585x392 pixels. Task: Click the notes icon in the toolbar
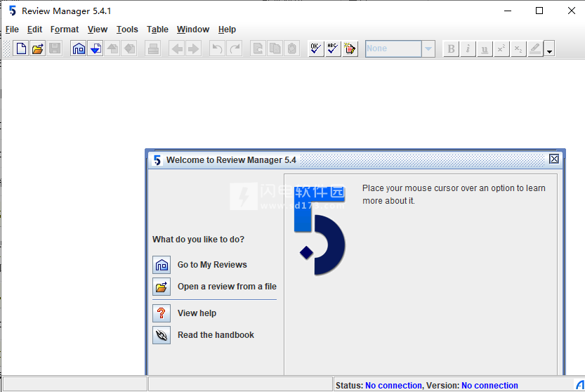[350, 48]
